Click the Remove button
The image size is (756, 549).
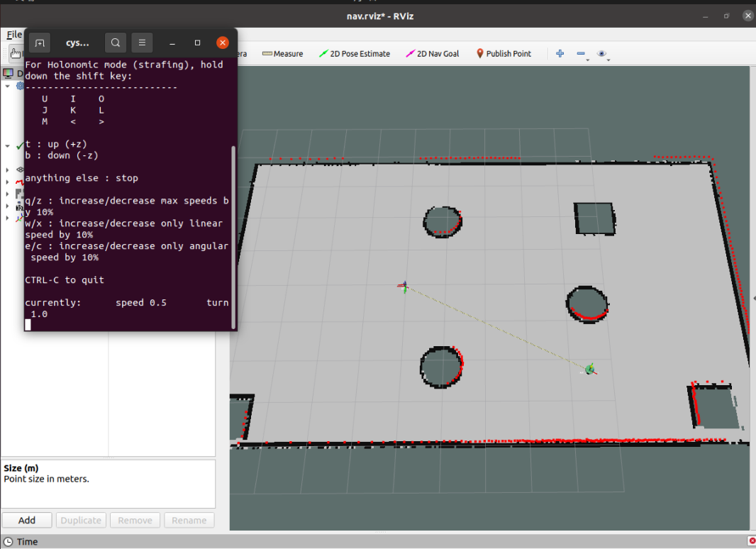coord(135,520)
